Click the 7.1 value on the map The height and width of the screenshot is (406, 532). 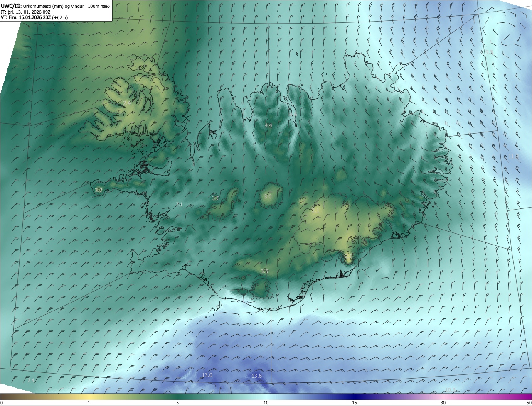tap(179, 204)
